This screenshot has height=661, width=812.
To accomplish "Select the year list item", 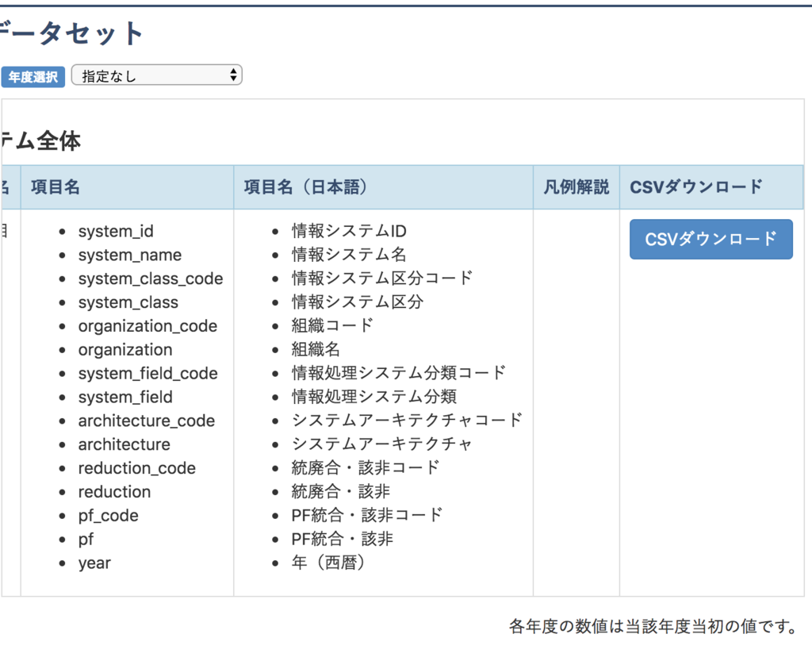I will [94, 563].
